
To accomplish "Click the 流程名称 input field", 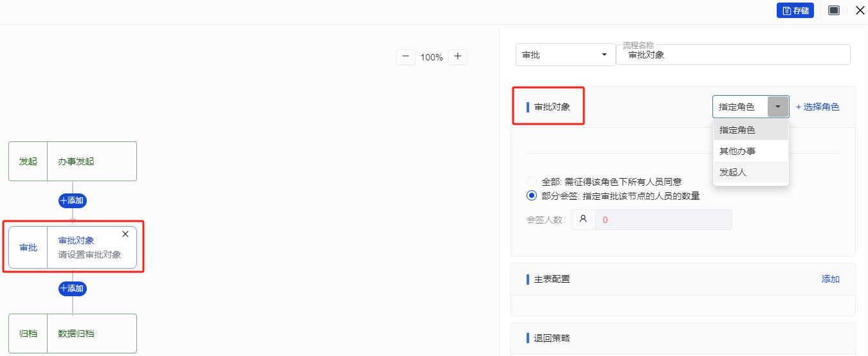I will point(733,55).
